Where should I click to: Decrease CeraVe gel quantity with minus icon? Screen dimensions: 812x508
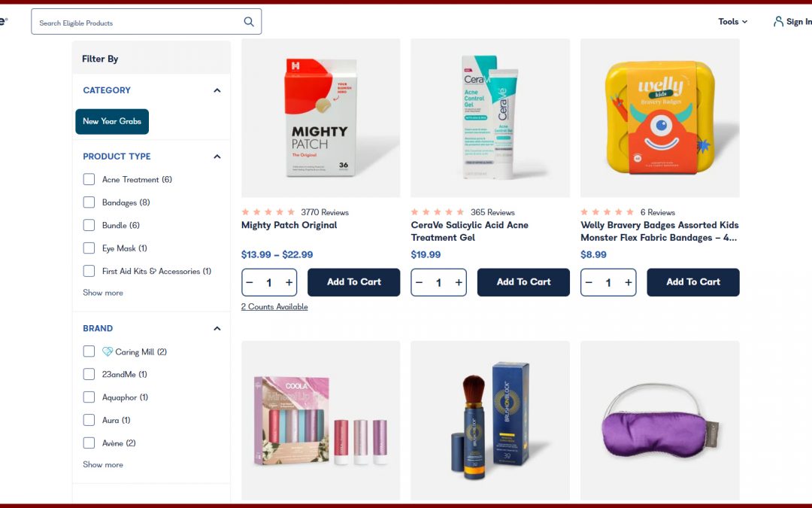tap(420, 282)
